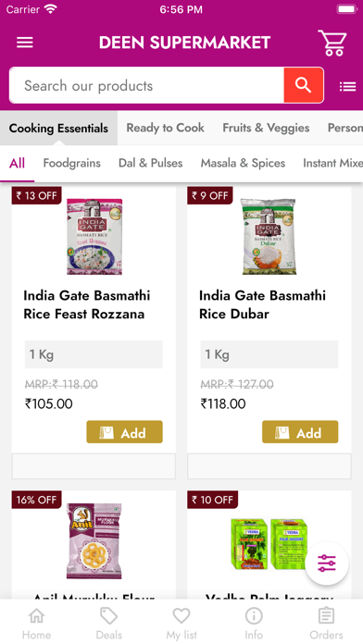Screen dimensions: 363x644
Task: Add India Gate Dubar rice to cart
Action: point(300,432)
